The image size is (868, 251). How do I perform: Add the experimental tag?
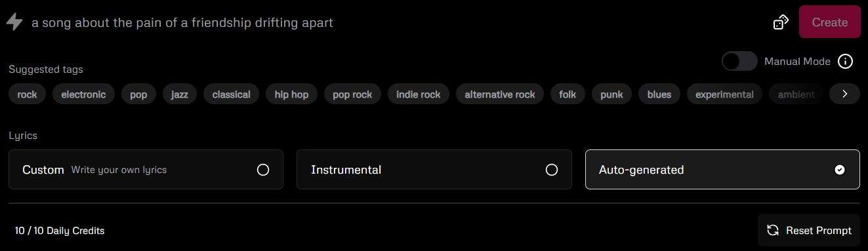click(x=724, y=94)
